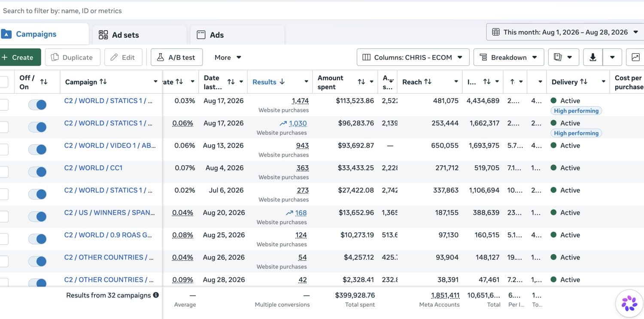Screen dimensions: 644x319
Task: Focus the search filter field
Action: coord(322,11)
